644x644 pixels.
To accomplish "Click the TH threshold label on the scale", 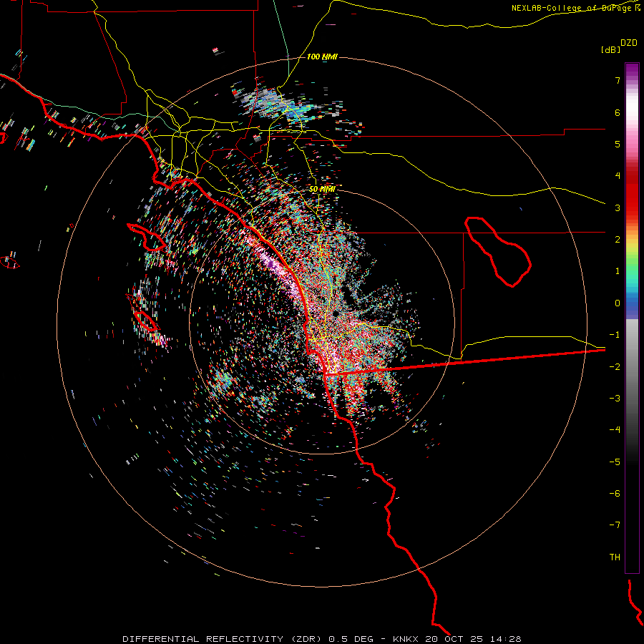I will (615, 557).
